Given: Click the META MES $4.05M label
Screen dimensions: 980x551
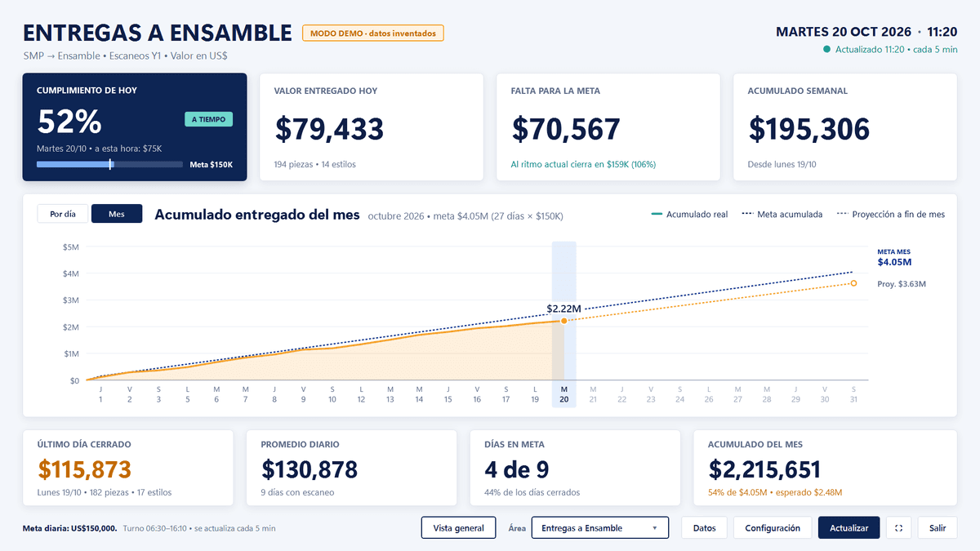Looking at the screenshot, I should click(894, 257).
